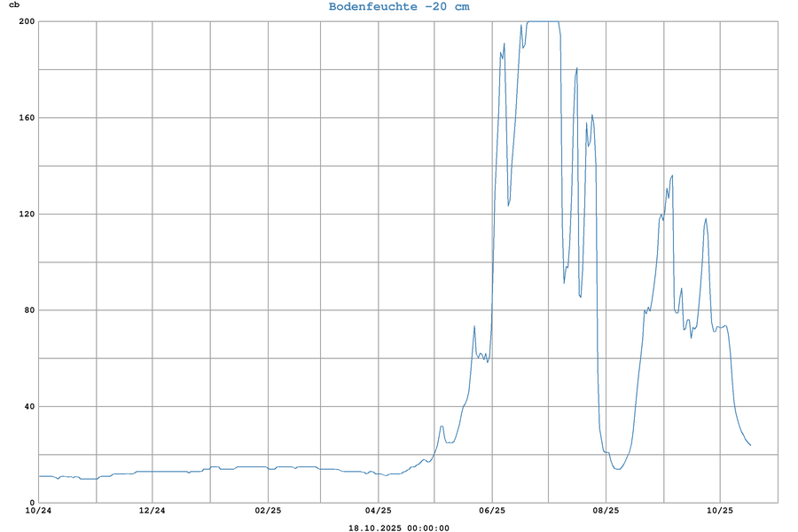Select the 10/24 x-axis date label

point(39,511)
